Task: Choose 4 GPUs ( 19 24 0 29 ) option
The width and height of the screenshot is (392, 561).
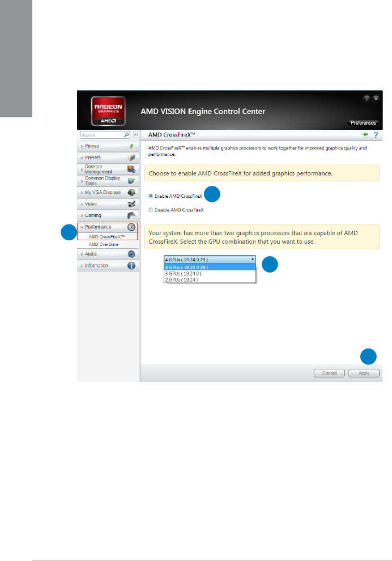Action: (x=210, y=267)
